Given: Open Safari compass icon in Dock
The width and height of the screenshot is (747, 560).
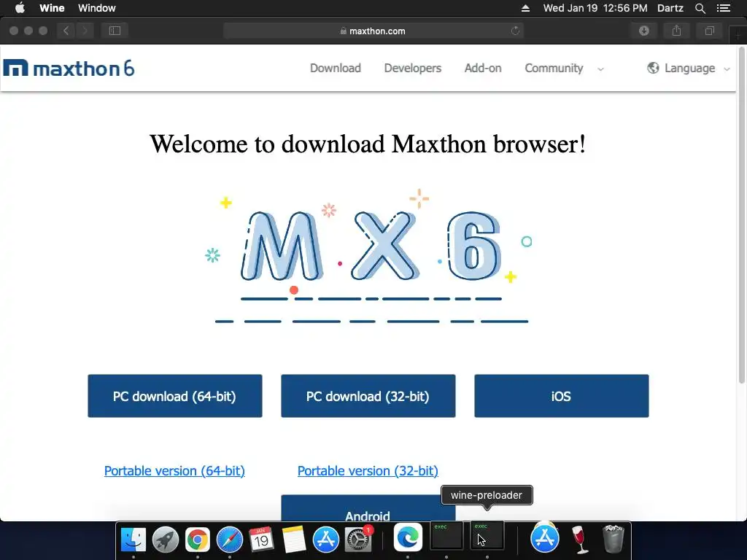Looking at the screenshot, I should tap(230, 539).
